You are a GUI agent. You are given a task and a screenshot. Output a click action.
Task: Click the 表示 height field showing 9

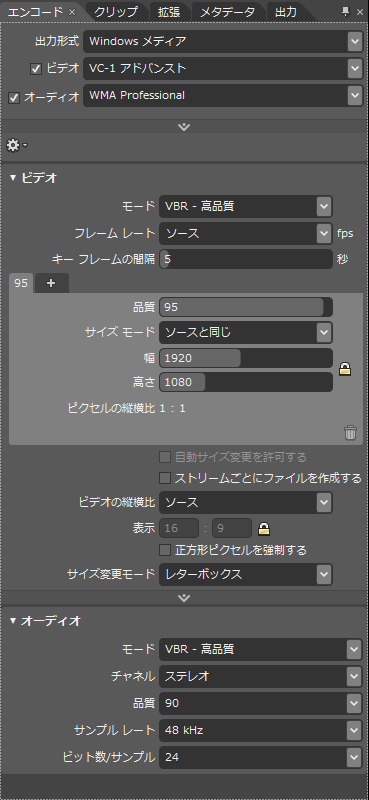click(x=232, y=529)
